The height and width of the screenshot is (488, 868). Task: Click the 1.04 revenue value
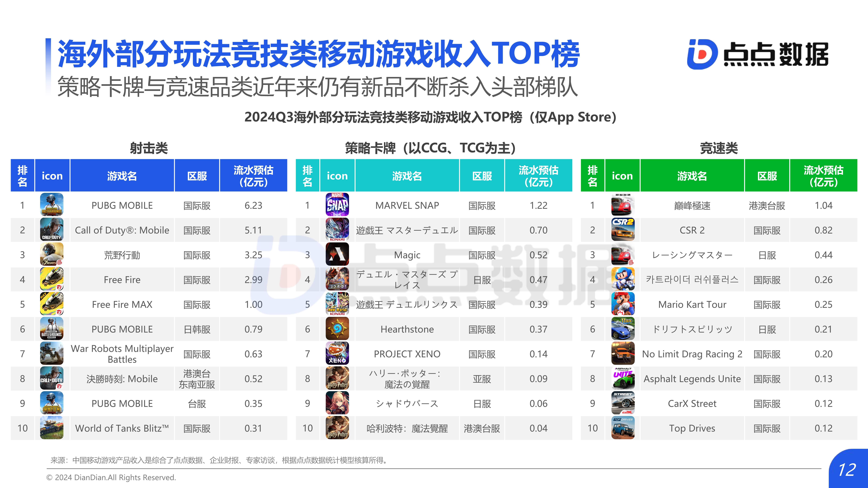tap(823, 205)
